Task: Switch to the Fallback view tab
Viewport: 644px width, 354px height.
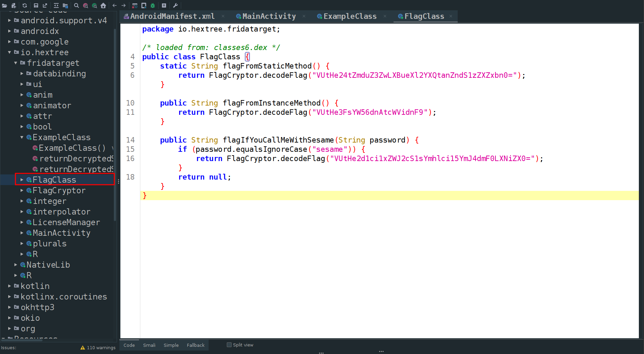Action: tap(196, 345)
